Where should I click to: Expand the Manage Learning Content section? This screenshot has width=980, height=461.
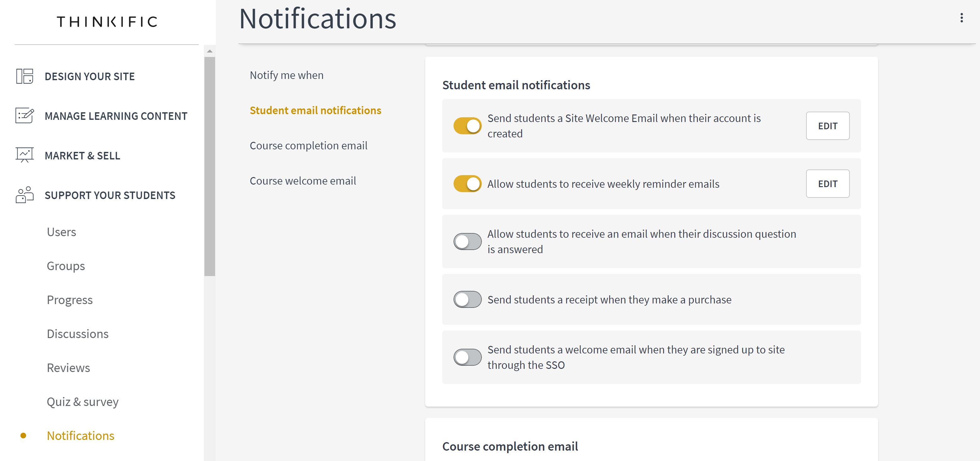click(x=116, y=116)
